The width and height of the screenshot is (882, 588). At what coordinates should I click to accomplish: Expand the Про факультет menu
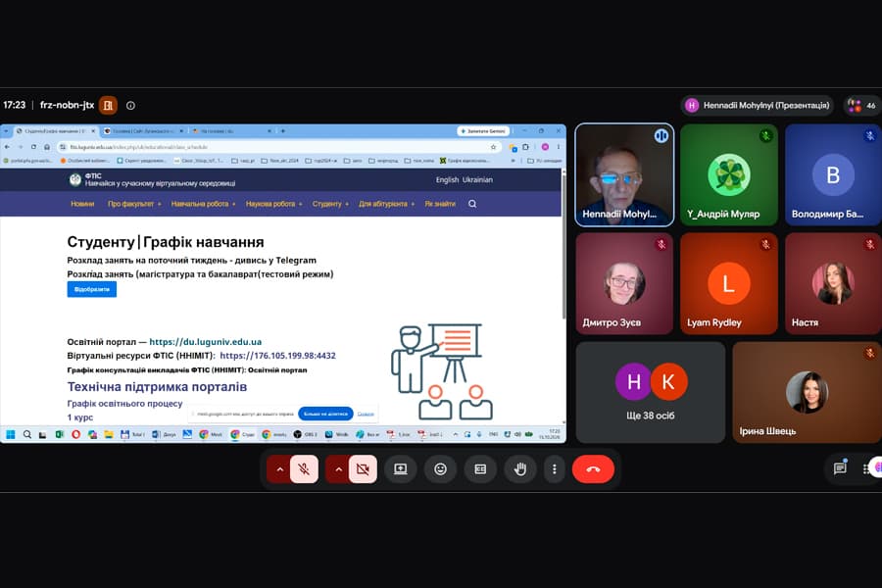tap(134, 204)
